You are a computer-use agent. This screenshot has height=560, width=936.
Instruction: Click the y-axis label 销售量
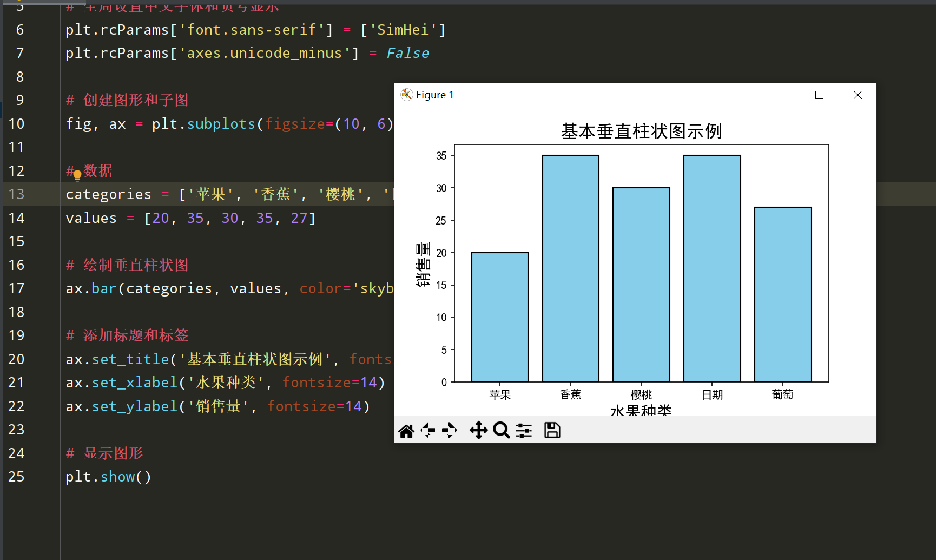click(x=423, y=264)
